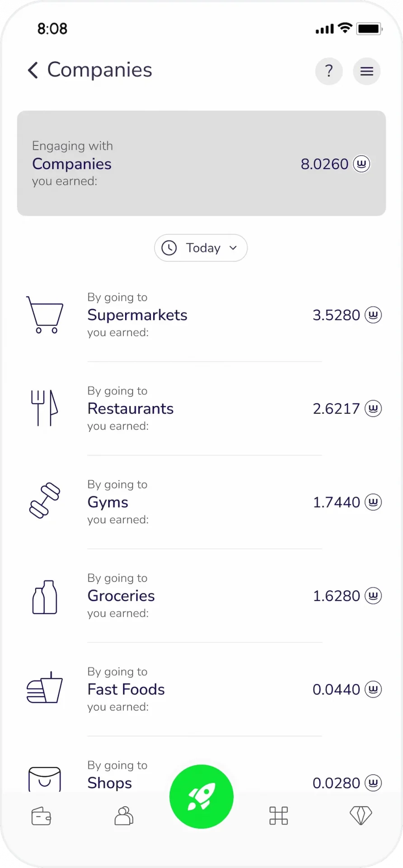Image resolution: width=403 pixels, height=868 pixels.
Task: Open the grid tab in the bottom bar
Action: 279,816
